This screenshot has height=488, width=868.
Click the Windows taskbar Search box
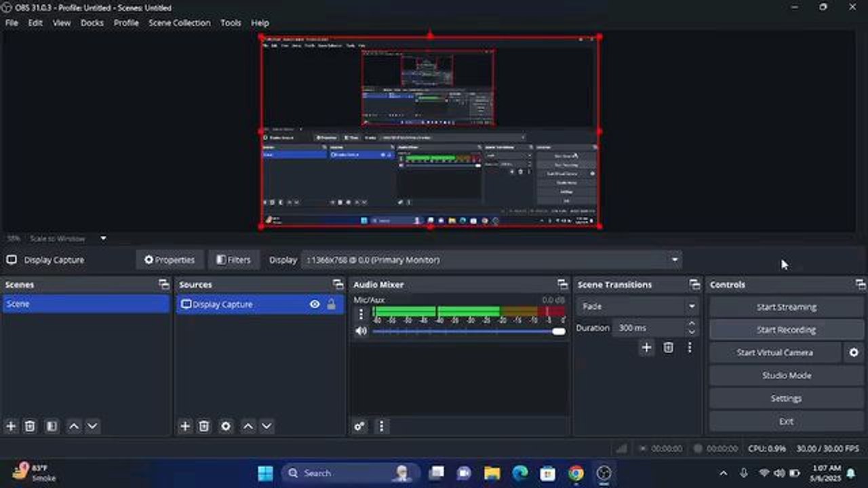coord(351,473)
